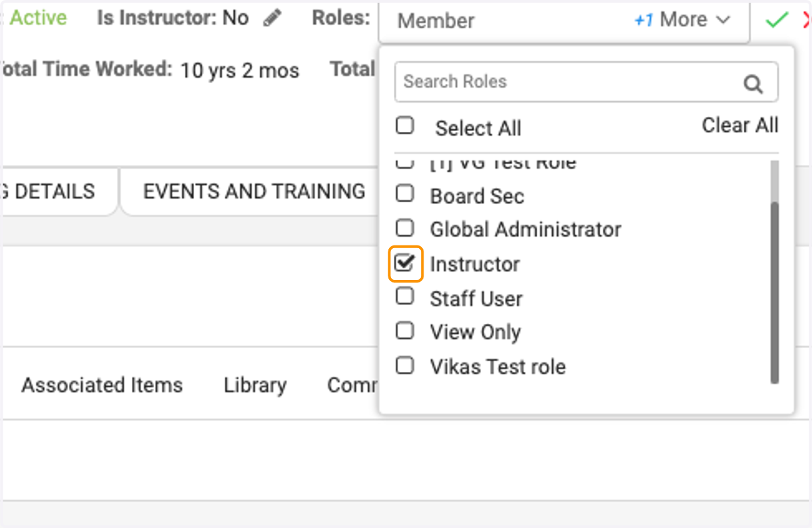The image size is (812, 528).
Task: Click Clear All in roles dropdown
Action: tap(740, 125)
